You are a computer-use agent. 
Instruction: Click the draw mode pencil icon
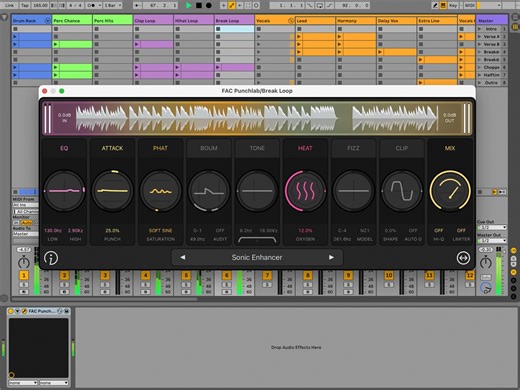click(435, 6)
